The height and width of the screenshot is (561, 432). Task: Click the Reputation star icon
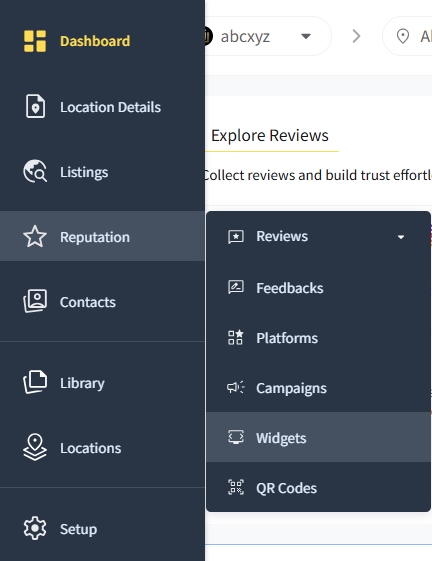35,236
